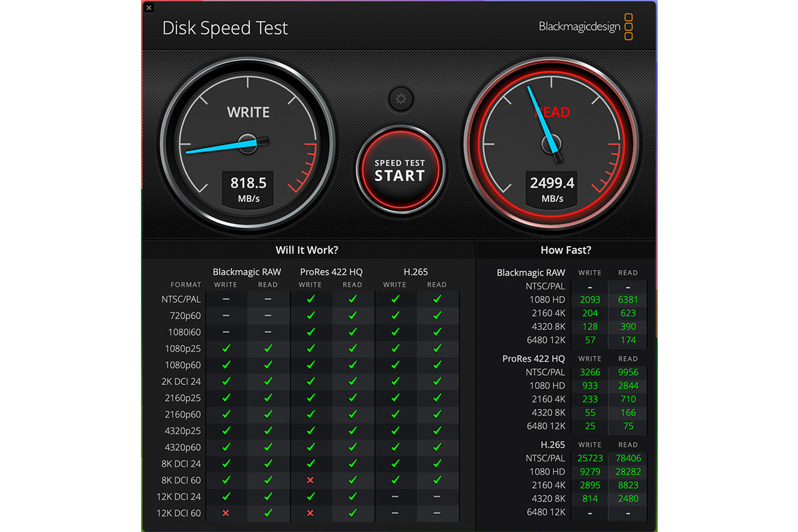Image resolution: width=798 pixels, height=532 pixels.
Task: Click H.265 NTSC/PAL read value 78406
Action: coord(628,458)
